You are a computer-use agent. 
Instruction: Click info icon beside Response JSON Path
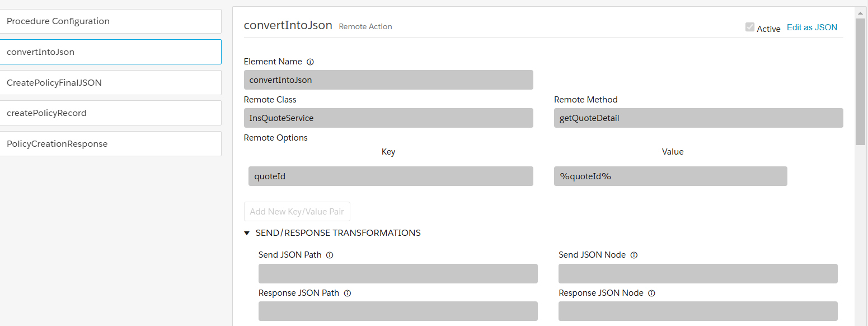click(348, 293)
